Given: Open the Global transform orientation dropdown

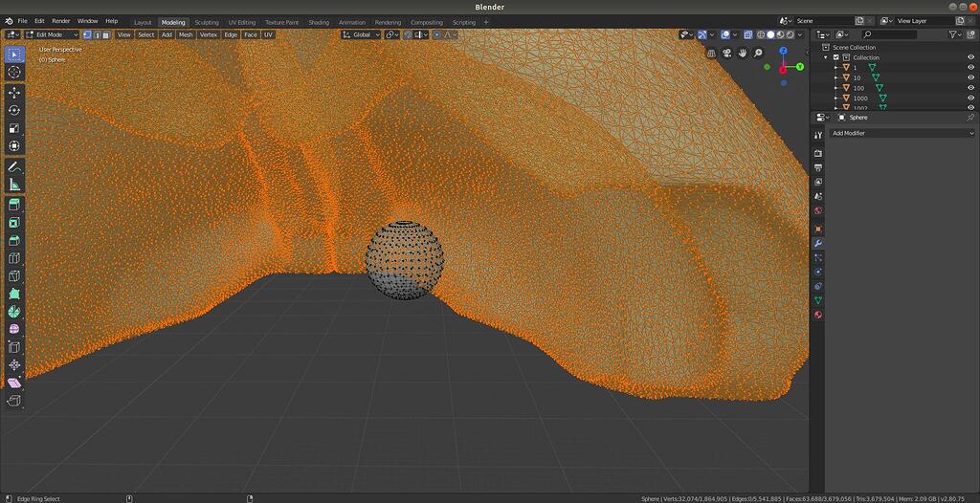Looking at the screenshot, I should tap(361, 35).
